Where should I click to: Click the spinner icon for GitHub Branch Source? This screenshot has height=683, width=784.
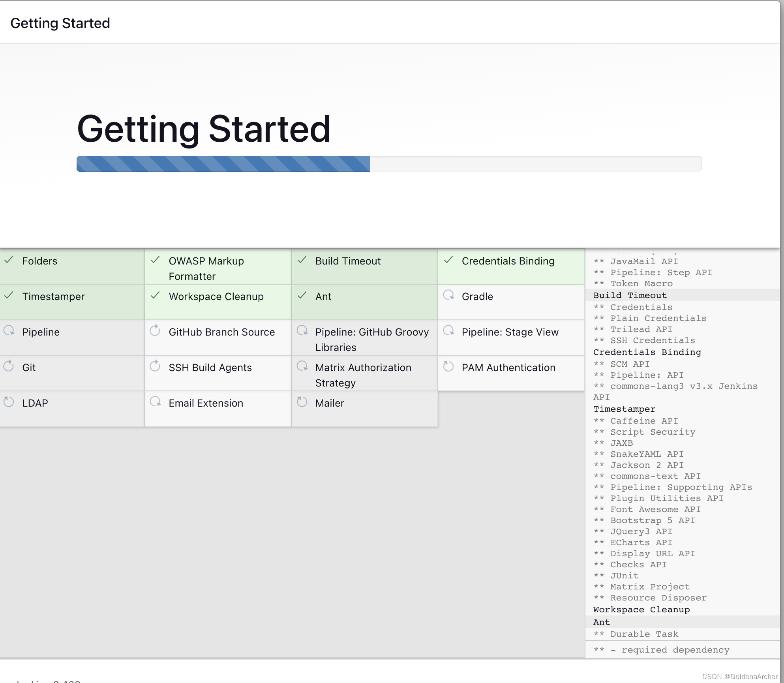click(x=155, y=330)
